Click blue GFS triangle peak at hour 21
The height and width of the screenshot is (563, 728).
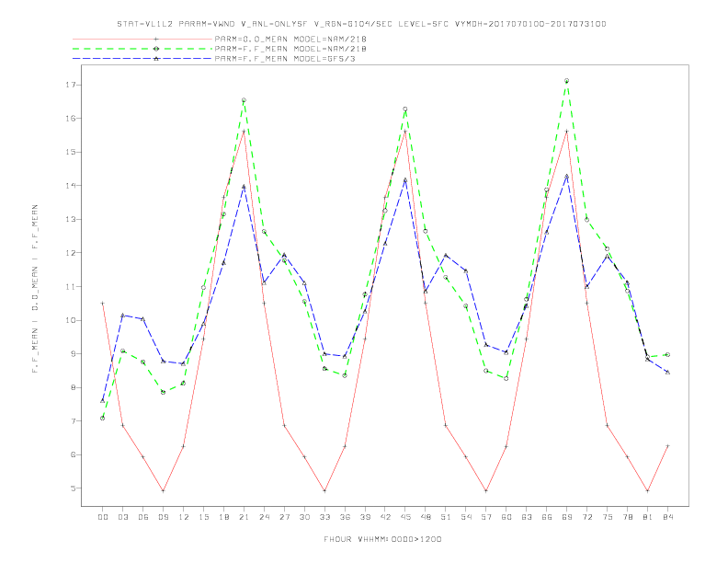[x=244, y=186]
